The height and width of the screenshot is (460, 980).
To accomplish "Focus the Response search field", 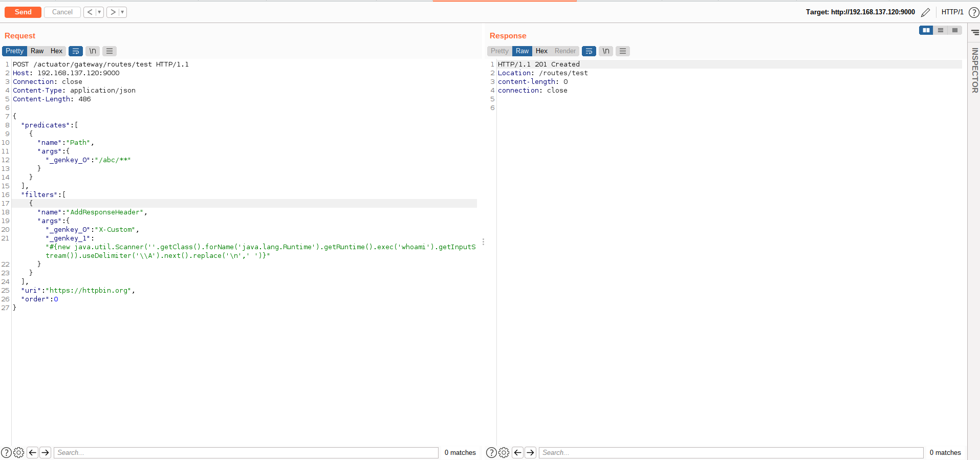I will (x=731, y=453).
